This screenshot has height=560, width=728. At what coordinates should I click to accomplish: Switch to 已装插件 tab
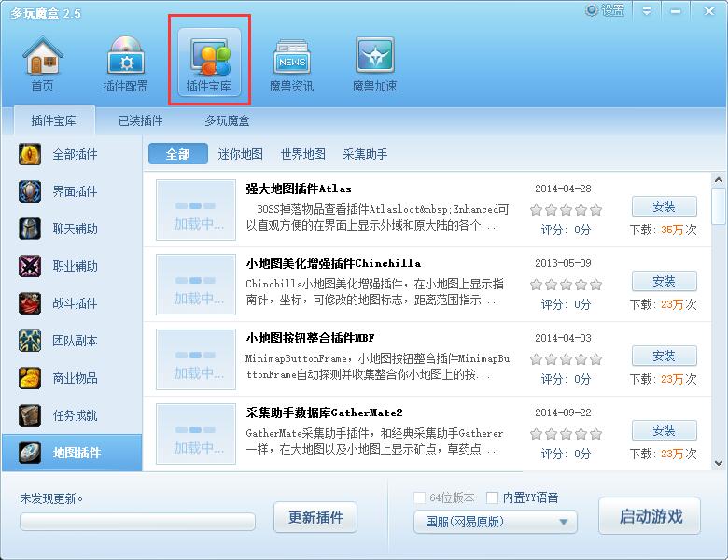140,120
